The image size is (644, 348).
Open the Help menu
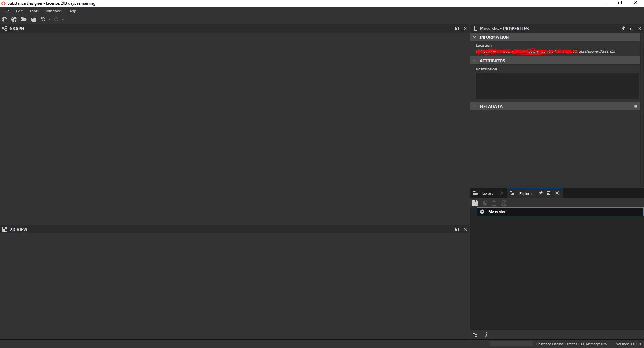[x=72, y=11]
